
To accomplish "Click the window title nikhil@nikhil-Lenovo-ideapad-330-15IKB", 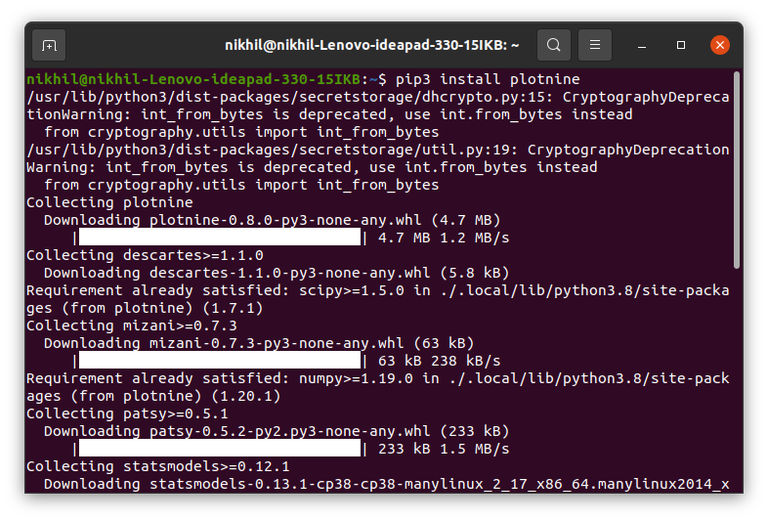I will point(372,45).
